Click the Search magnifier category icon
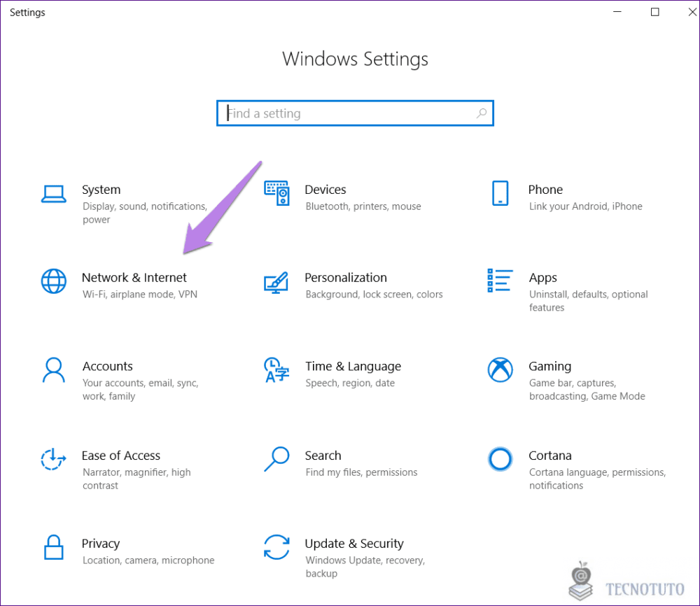The width and height of the screenshot is (700, 606). click(x=276, y=459)
